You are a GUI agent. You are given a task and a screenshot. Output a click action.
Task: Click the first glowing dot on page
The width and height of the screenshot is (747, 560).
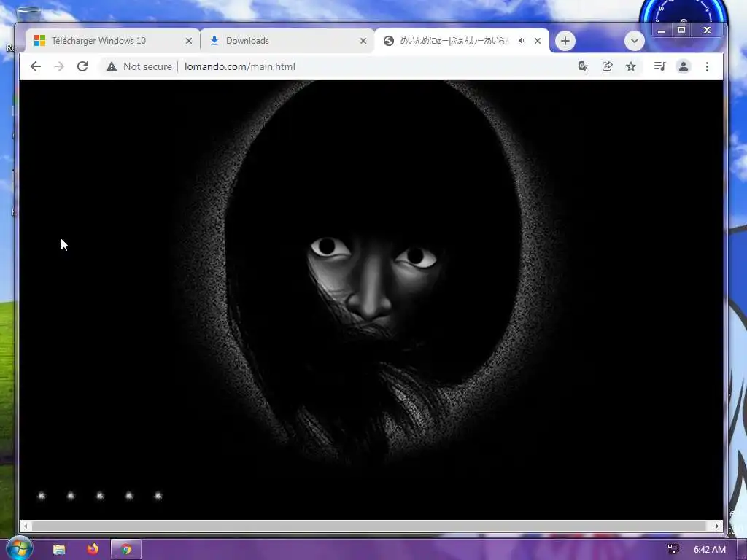tap(42, 496)
